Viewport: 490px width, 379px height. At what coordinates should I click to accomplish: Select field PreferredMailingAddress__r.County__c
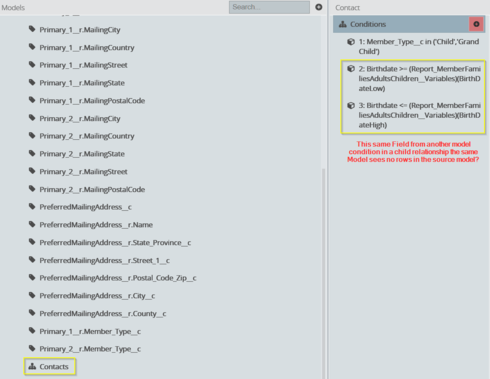pos(103,313)
